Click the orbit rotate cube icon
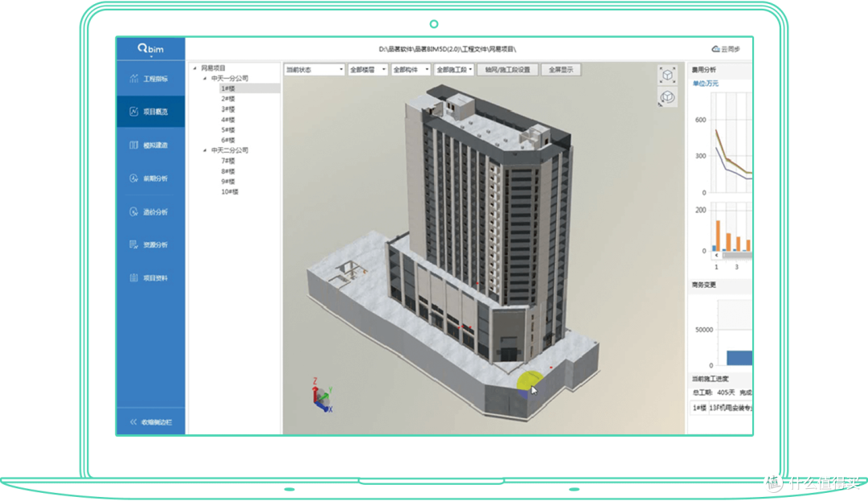868x501 pixels. [x=667, y=97]
